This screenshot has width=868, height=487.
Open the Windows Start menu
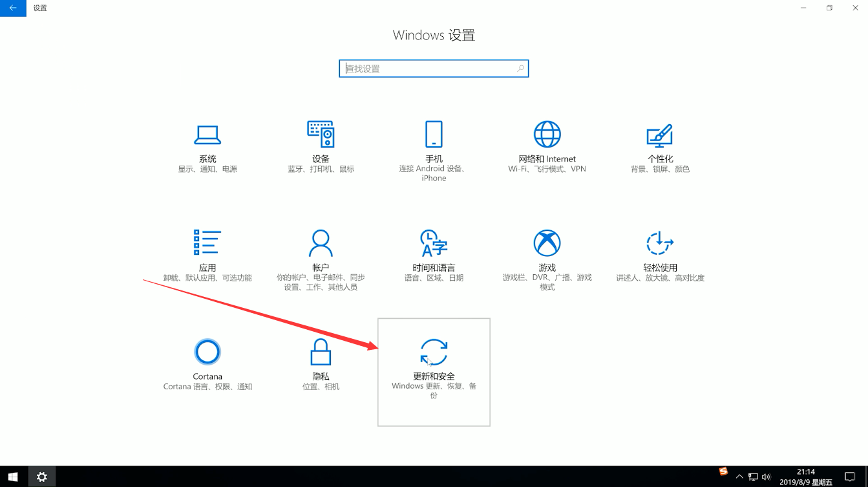13,477
